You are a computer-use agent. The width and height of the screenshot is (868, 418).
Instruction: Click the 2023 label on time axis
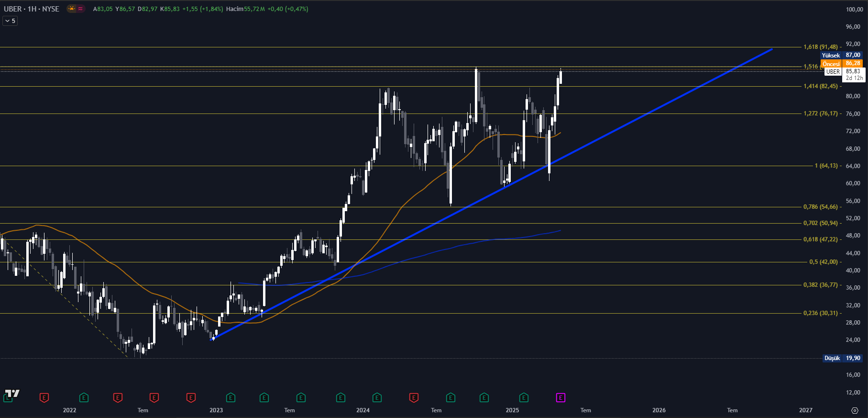coord(216,410)
